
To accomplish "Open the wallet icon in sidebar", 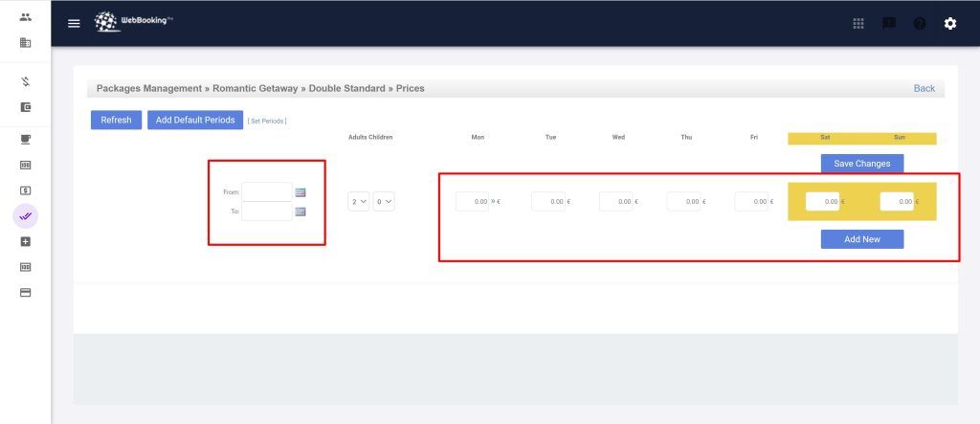I will (26, 107).
